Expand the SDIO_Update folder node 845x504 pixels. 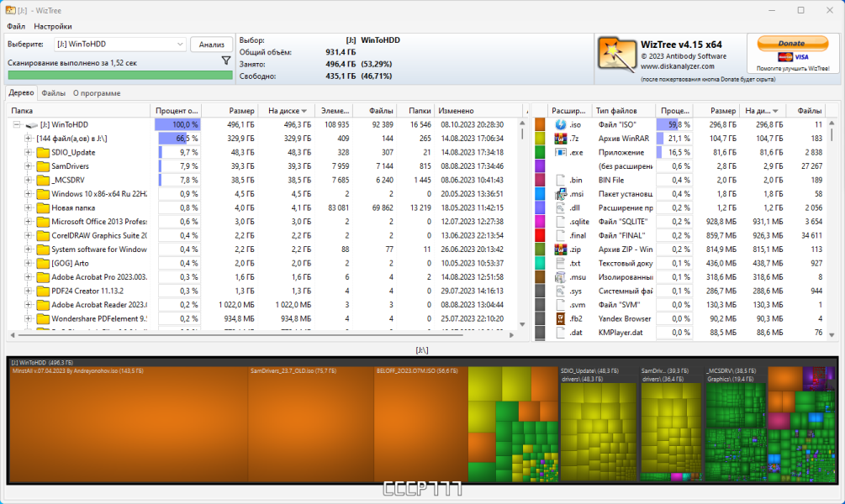pyautogui.click(x=28, y=152)
